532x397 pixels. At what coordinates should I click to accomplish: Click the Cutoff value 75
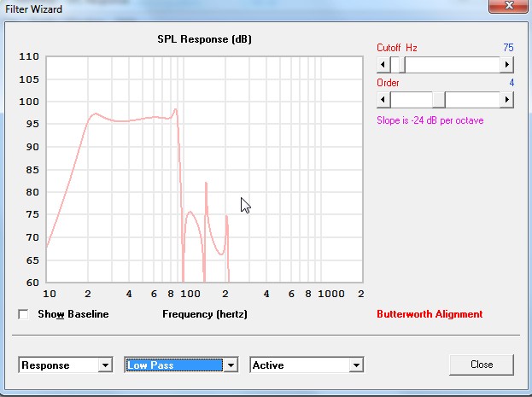coord(508,48)
